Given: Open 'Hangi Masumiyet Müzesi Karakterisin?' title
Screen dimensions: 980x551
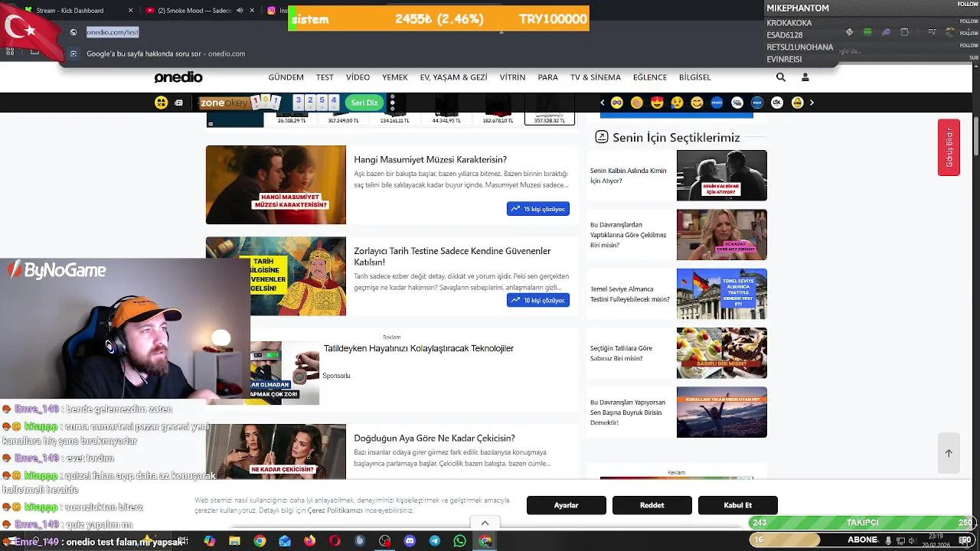Looking at the screenshot, I should [430, 160].
